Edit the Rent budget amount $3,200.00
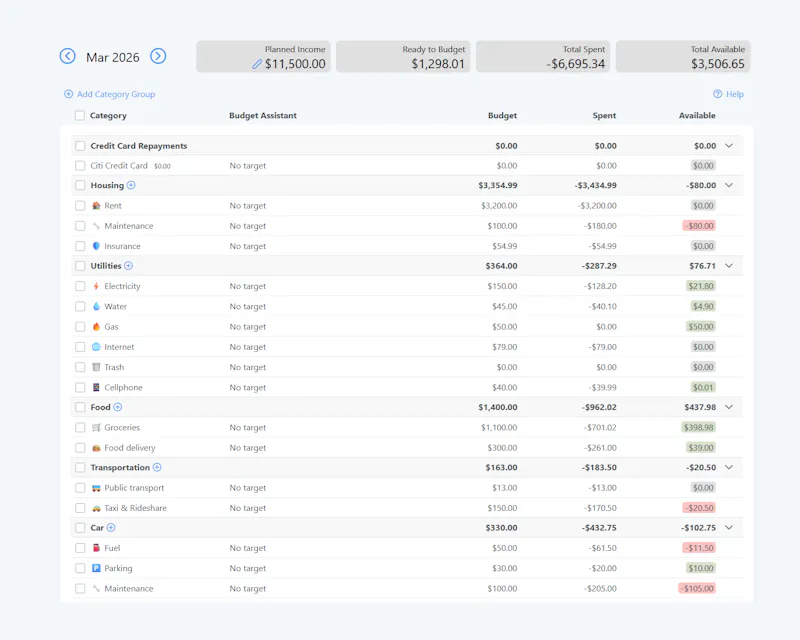Screen dimensions: 800x640 click(x=499, y=206)
